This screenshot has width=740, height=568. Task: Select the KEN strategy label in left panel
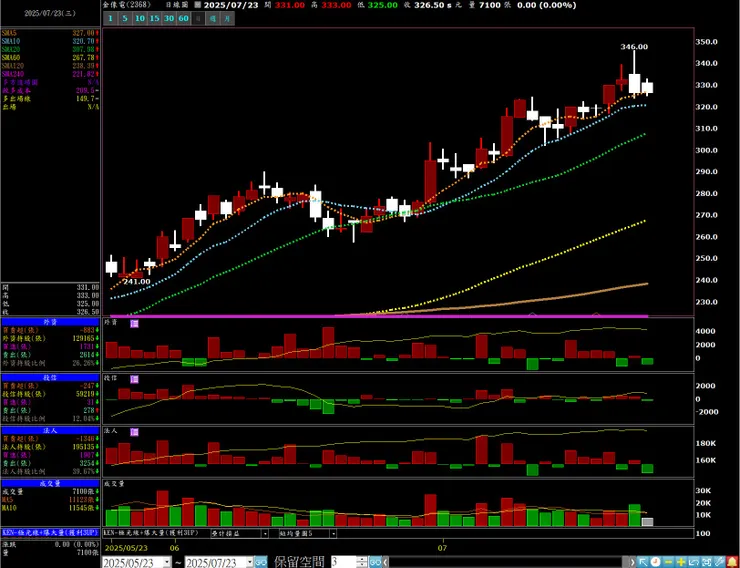[x=50, y=533]
